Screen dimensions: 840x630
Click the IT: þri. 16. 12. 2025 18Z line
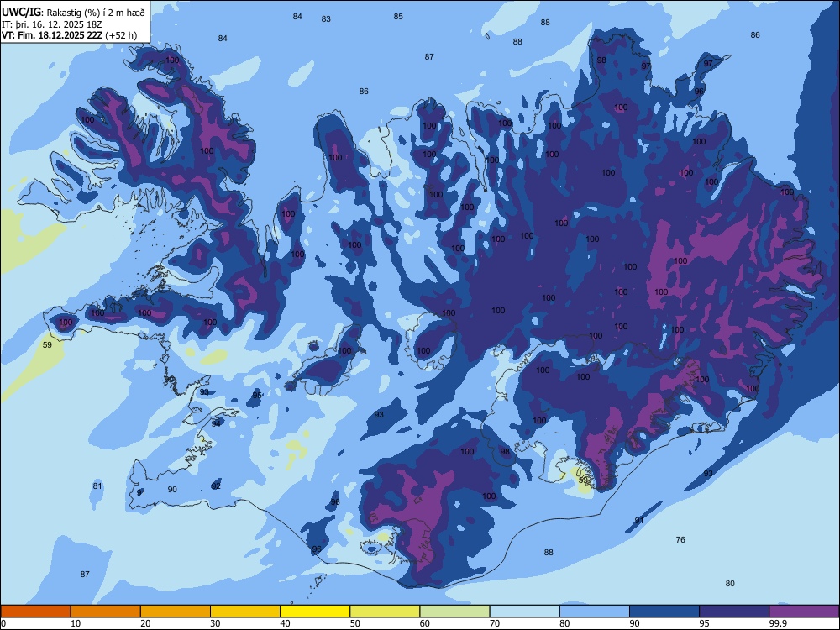coord(52,24)
